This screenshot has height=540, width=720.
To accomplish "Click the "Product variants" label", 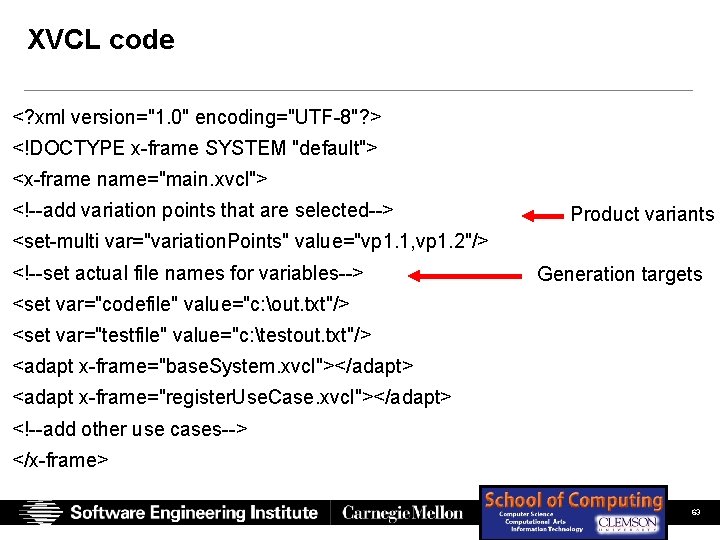I will click(x=642, y=214).
